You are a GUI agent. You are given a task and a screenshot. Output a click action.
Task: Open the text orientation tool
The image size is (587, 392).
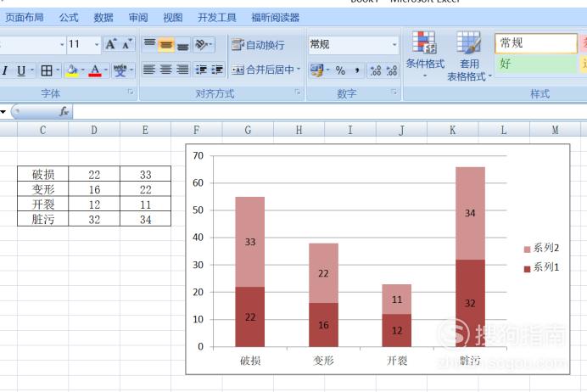pyautogui.click(x=204, y=45)
